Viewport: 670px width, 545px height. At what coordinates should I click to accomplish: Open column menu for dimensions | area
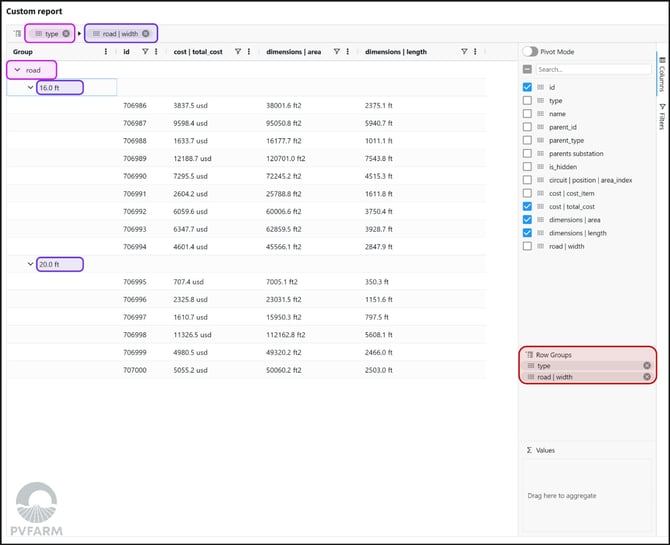tap(347, 51)
